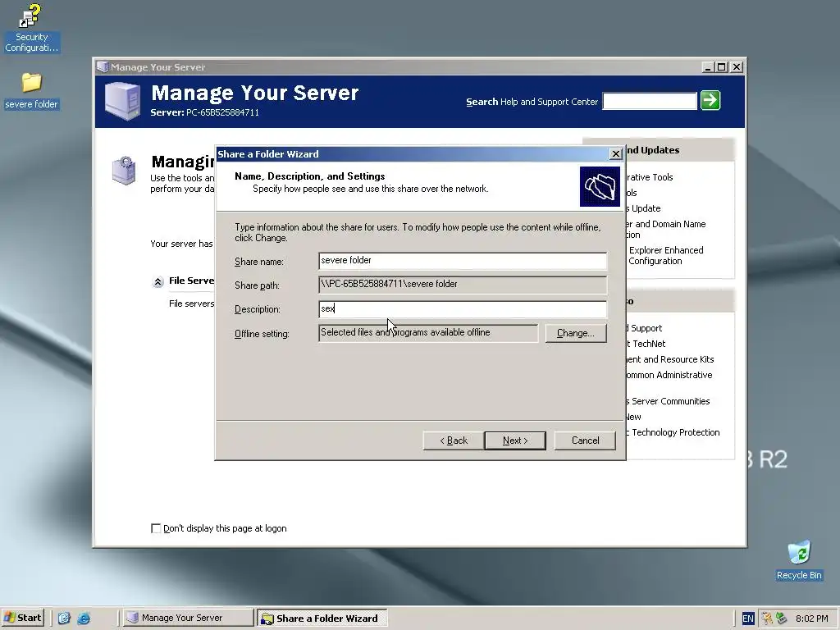Click the shared folder hand icon in the wizard
Screen dimensions: 840x630
600,186
